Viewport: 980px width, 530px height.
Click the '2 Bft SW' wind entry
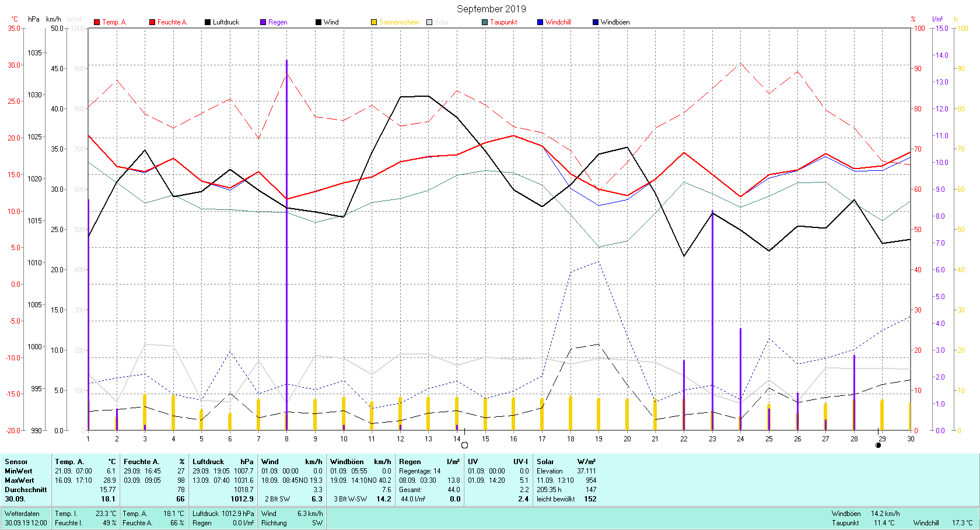278,499
